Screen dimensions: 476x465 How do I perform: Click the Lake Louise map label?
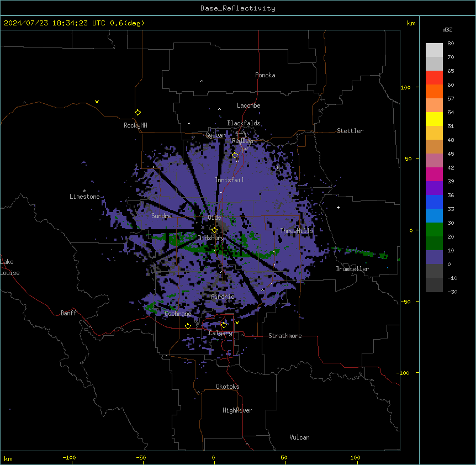[10, 267]
